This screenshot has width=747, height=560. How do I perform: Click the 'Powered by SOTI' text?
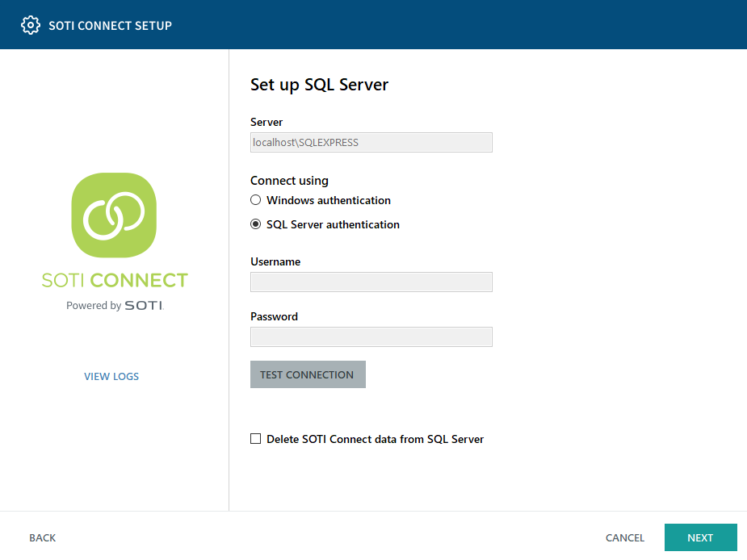point(115,305)
